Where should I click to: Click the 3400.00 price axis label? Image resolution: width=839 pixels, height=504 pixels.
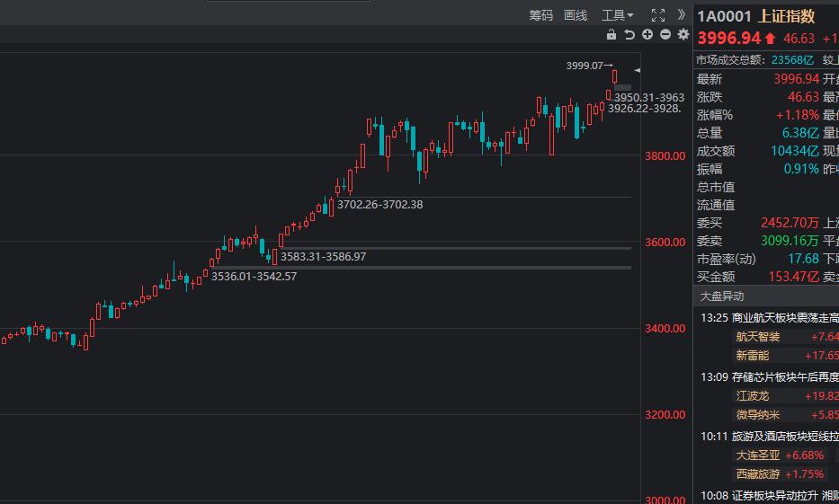(x=665, y=329)
